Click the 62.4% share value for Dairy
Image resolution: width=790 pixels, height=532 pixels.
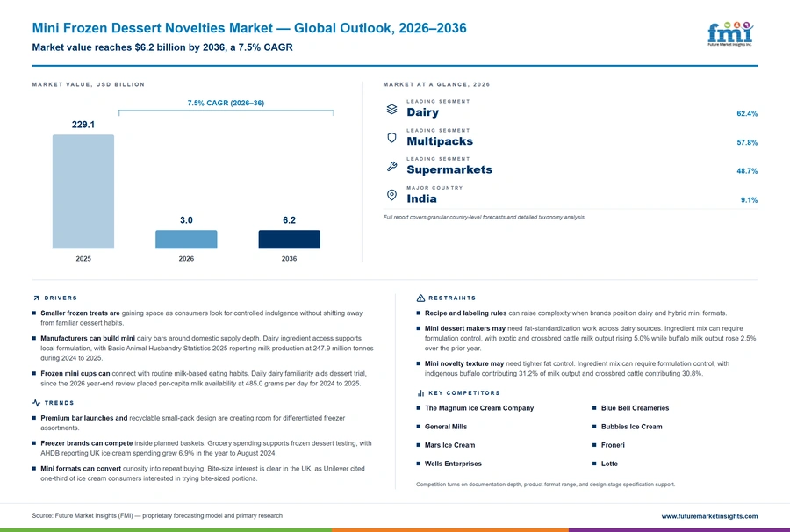click(747, 114)
